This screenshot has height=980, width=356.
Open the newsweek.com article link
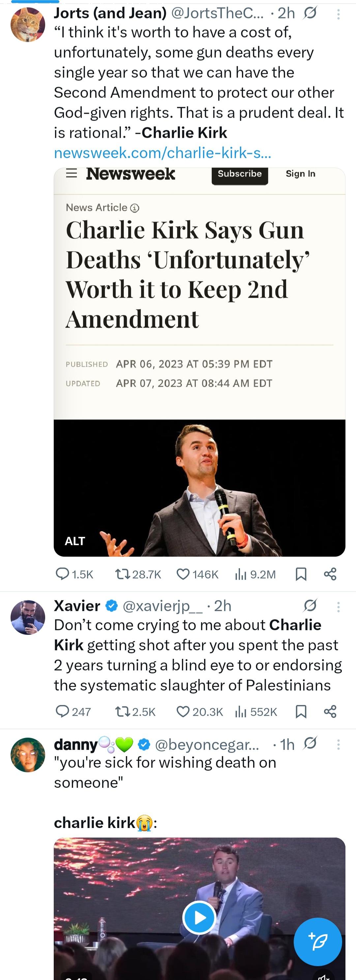[163, 153]
